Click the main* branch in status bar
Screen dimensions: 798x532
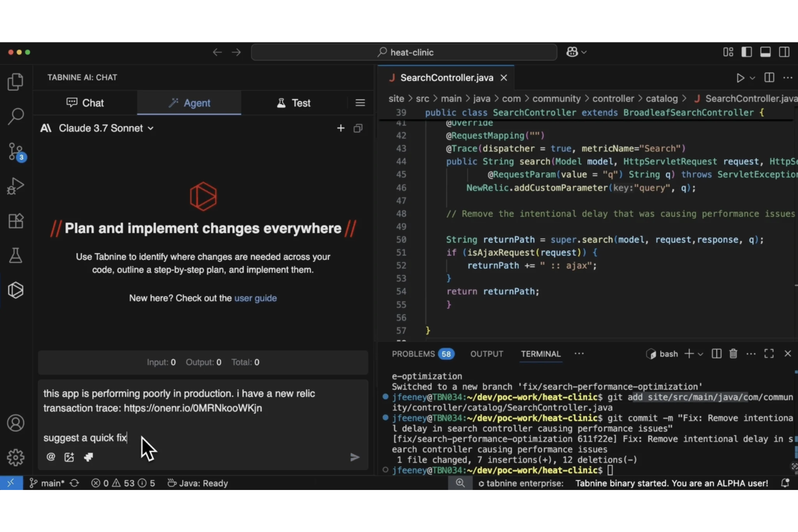[x=47, y=483]
